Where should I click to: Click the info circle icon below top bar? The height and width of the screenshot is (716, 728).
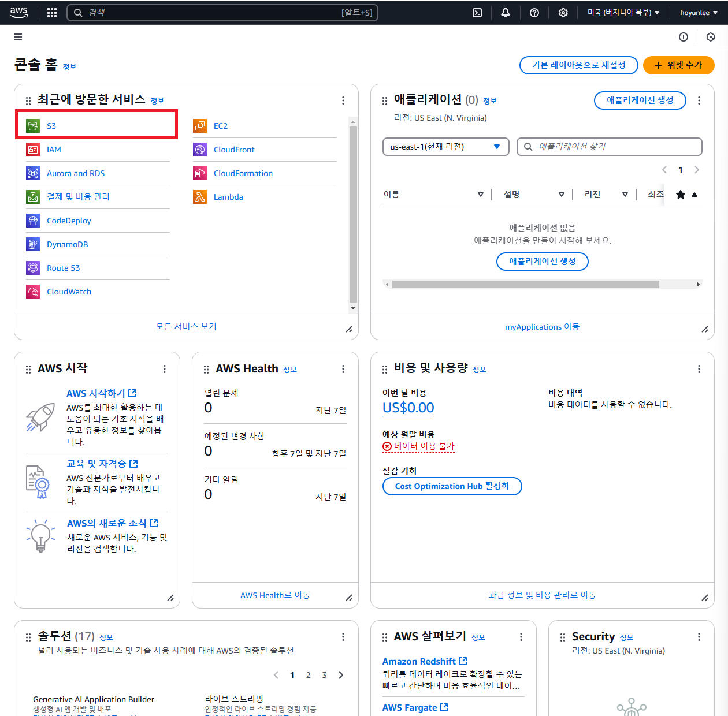click(684, 37)
